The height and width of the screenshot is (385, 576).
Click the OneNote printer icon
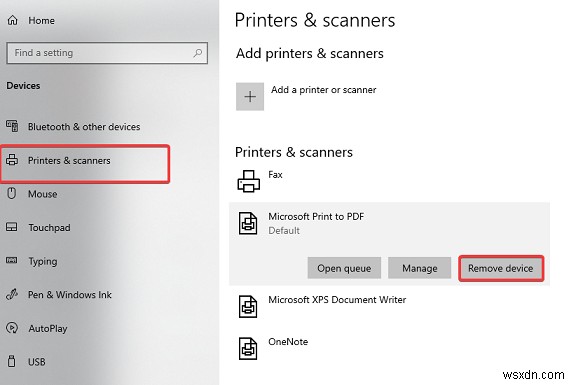coord(248,348)
